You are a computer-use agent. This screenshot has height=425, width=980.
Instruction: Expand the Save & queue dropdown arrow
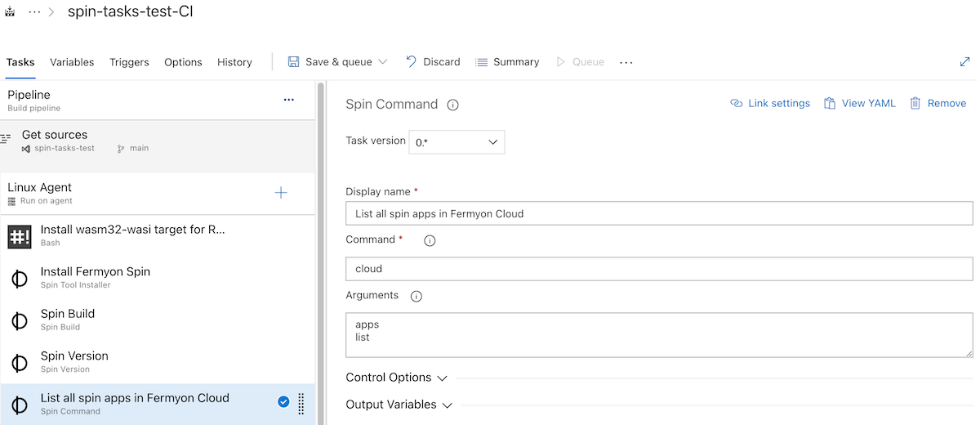click(382, 62)
